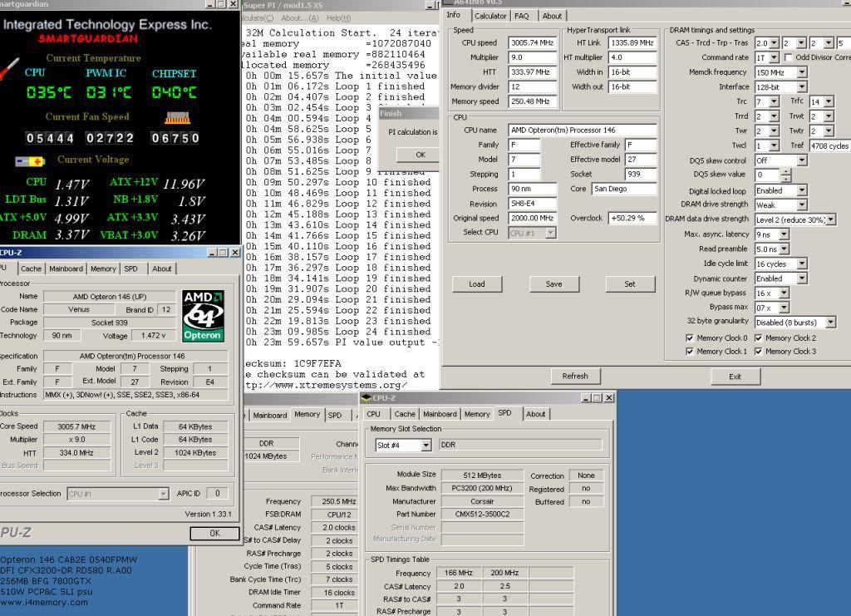Click the Refresh button
851x616 pixels.
tap(575, 376)
